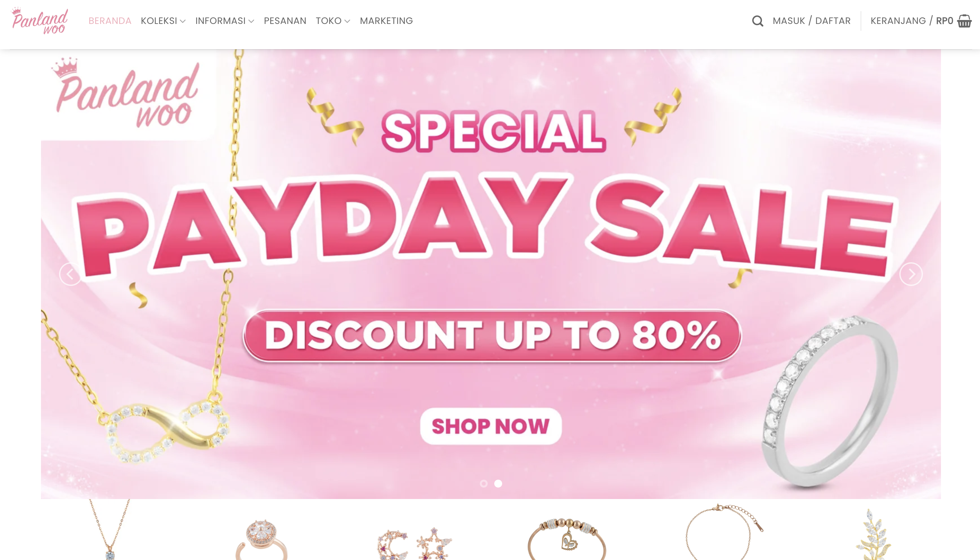Click the Masuk / Daftar link

pyautogui.click(x=811, y=21)
